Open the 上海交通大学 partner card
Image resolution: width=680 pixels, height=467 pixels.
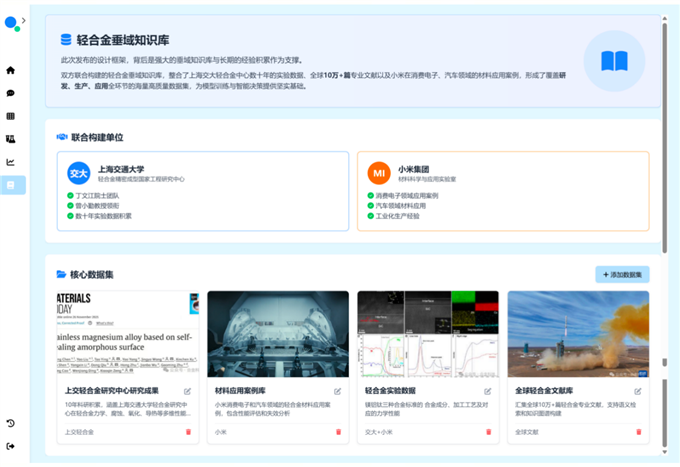coord(203,191)
